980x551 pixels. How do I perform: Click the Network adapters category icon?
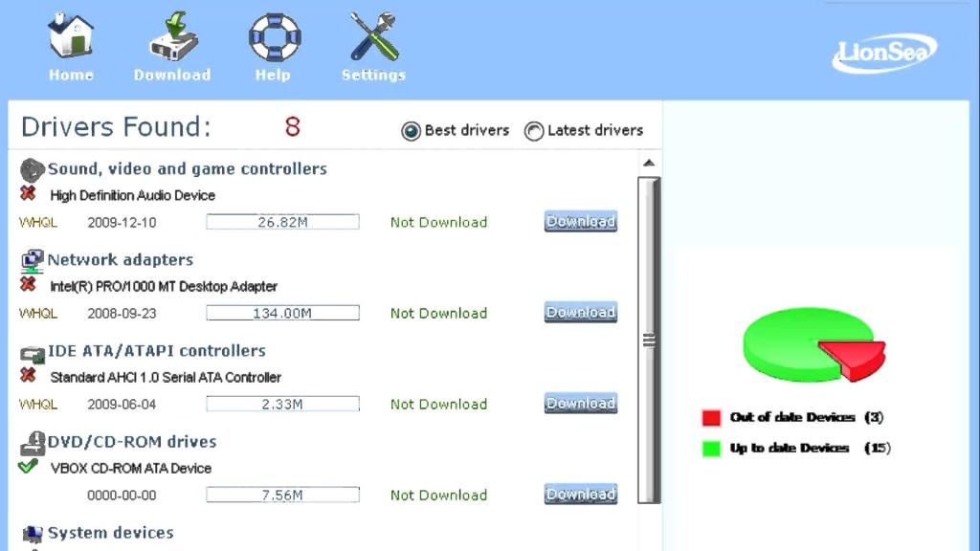tap(33, 259)
